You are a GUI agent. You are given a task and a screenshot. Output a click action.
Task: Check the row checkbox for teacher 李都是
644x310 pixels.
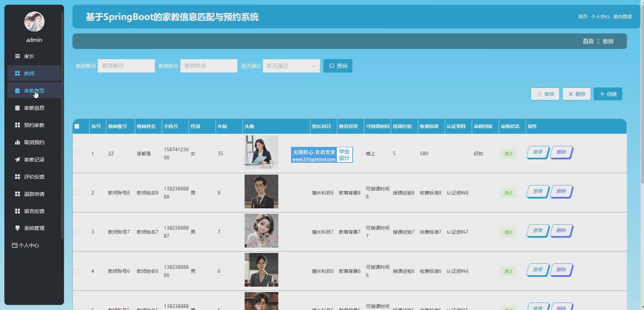pyautogui.click(x=77, y=154)
